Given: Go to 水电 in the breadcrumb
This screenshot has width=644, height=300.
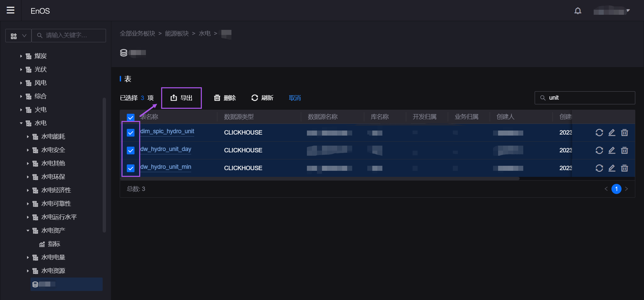Looking at the screenshot, I should (x=204, y=34).
